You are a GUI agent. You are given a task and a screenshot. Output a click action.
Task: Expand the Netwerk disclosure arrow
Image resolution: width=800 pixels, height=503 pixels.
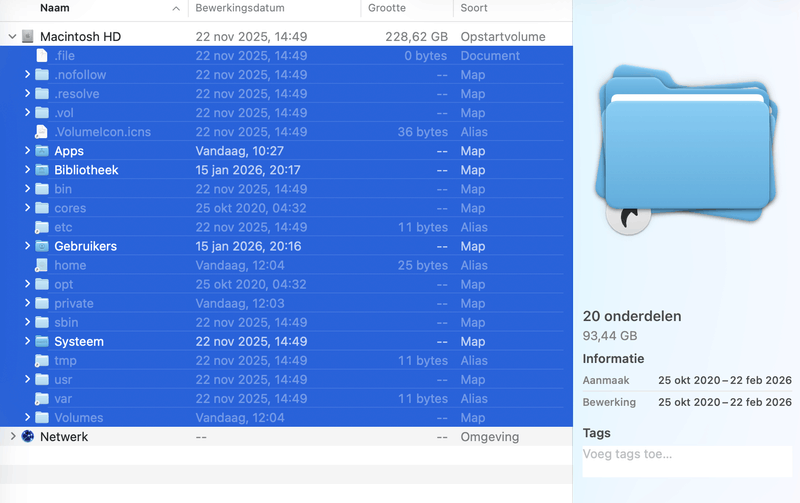coord(13,436)
